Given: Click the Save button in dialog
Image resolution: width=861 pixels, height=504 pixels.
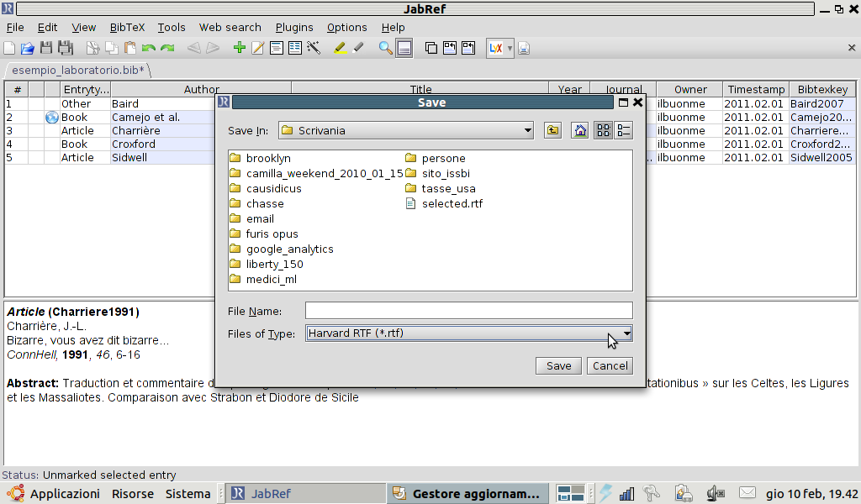Looking at the screenshot, I should tap(558, 365).
